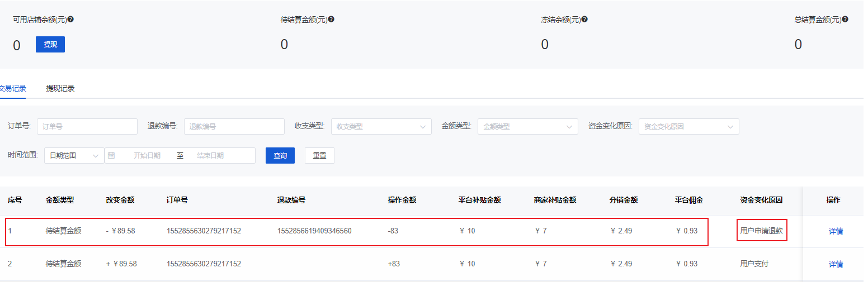868x282 pixels.
Task: Click the 开始日期 start date field
Action: (x=147, y=156)
